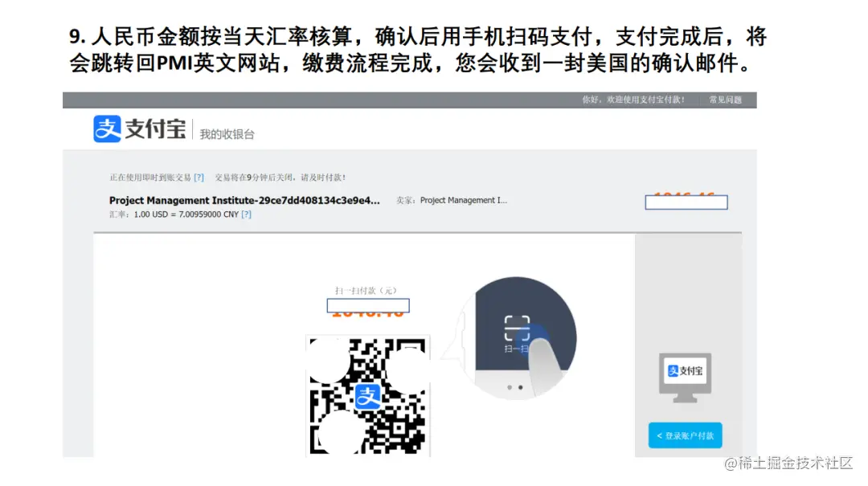This screenshot has height=486, width=868.
Task: Click the 你好，欢迎使用支付宝付款 greeting text
Action: 633,100
